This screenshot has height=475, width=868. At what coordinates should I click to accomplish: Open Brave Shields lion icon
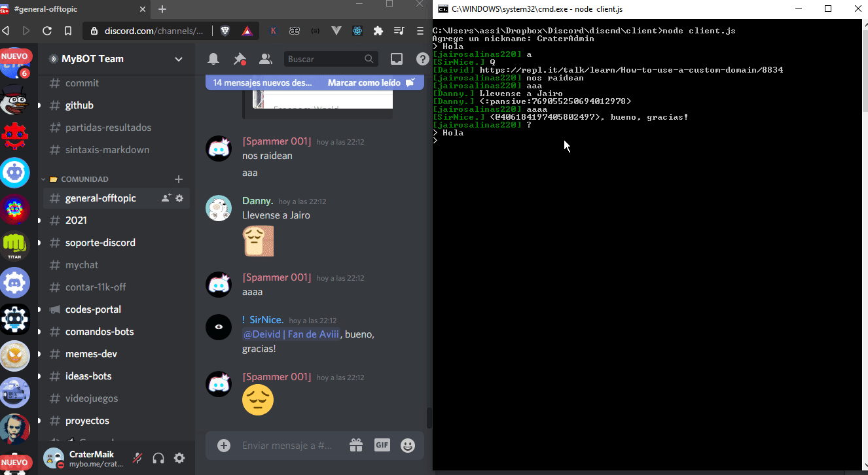point(225,31)
